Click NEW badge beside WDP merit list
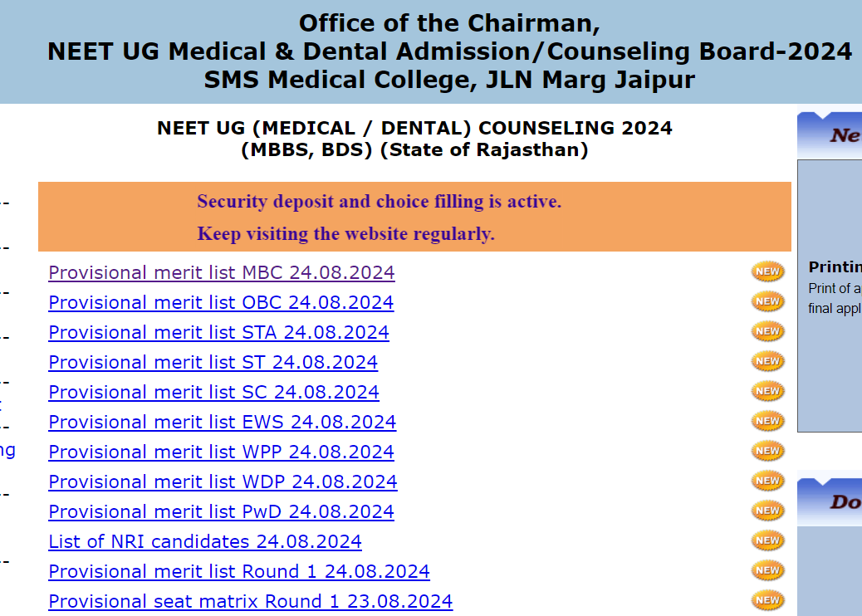 768,481
